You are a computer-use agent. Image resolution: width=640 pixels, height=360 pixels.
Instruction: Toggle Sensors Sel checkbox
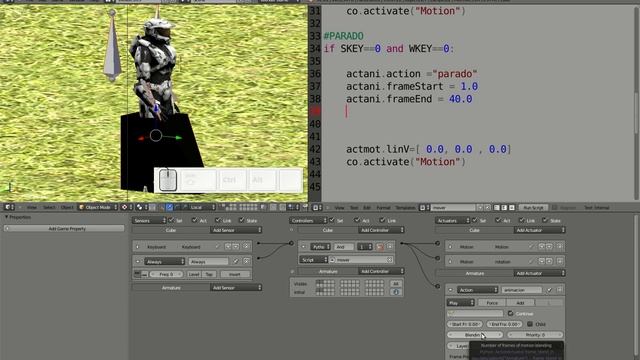pyautogui.click(x=171, y=220)
